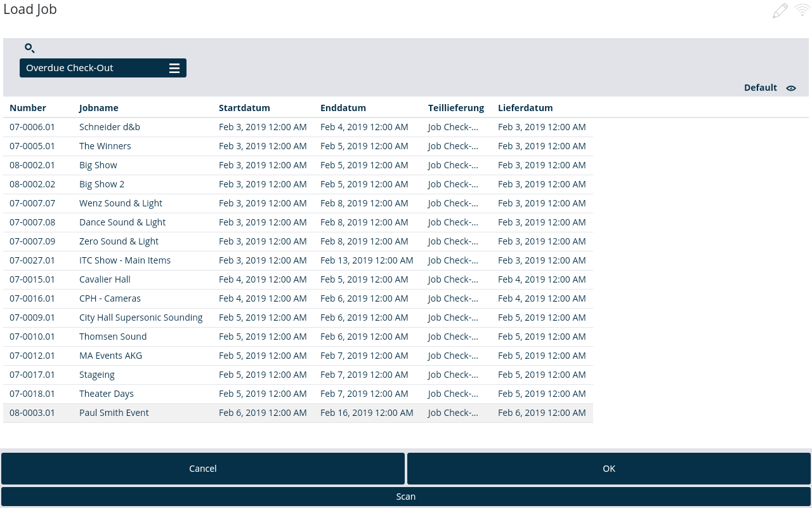This screenshot has width=812, height=508.
Task: Confirm selection with the OK button
Action: 609,469
